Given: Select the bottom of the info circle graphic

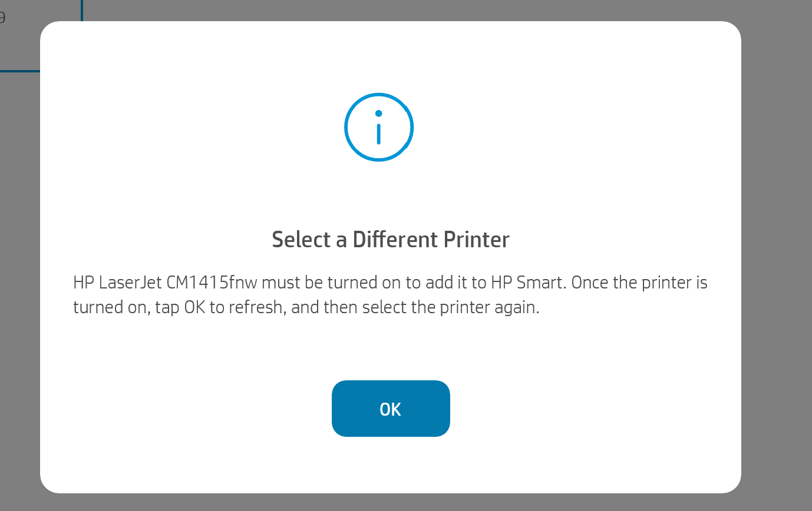Looking at the screenshot, I should [x=378, y=160].
